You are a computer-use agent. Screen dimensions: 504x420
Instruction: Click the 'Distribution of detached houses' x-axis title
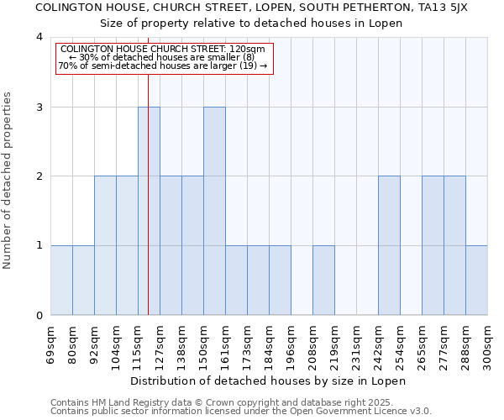tap(269, 381)
